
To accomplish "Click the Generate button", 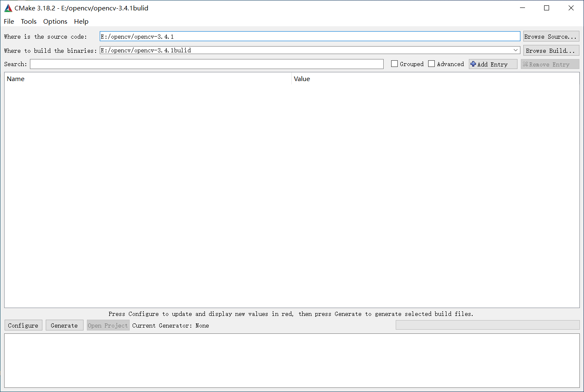I will pos(64,325).
